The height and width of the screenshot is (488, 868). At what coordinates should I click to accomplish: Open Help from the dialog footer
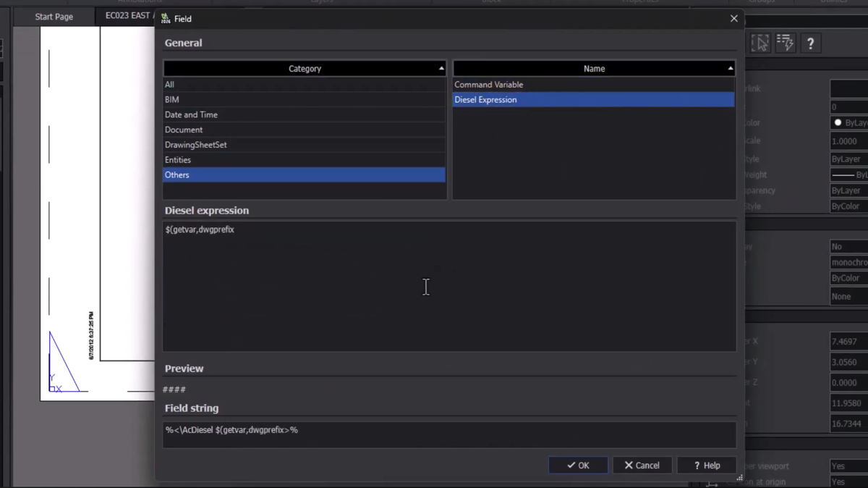click(x=707, y=466)
